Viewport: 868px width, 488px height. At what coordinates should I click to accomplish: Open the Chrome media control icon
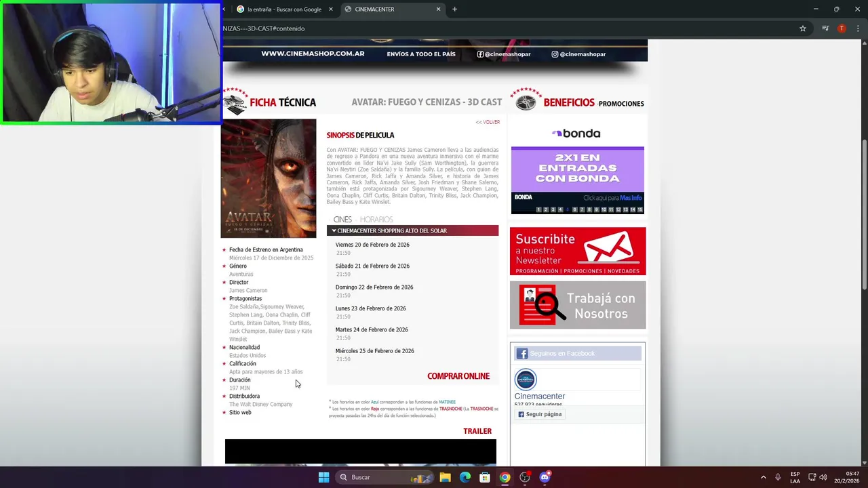[825, 28]
